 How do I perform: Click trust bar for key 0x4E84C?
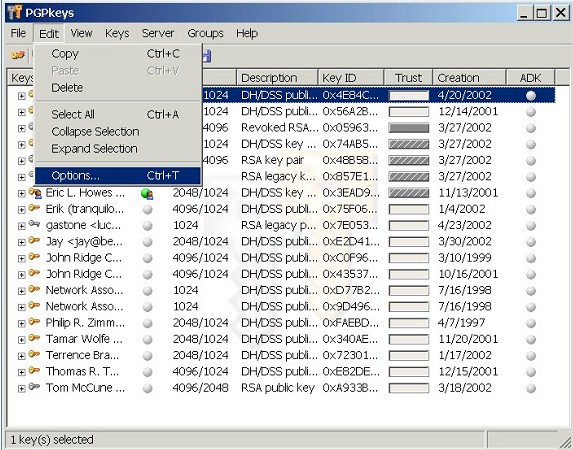point(409,96)
